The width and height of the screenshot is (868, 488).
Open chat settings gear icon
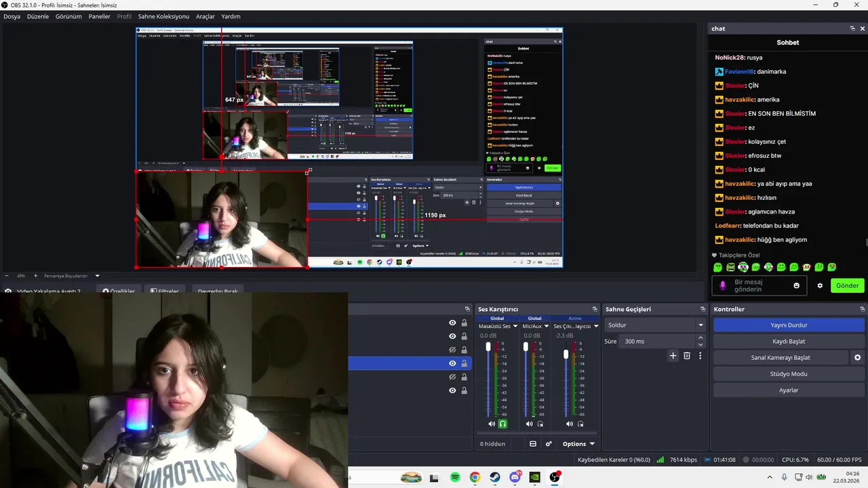[x=820, y=285]
